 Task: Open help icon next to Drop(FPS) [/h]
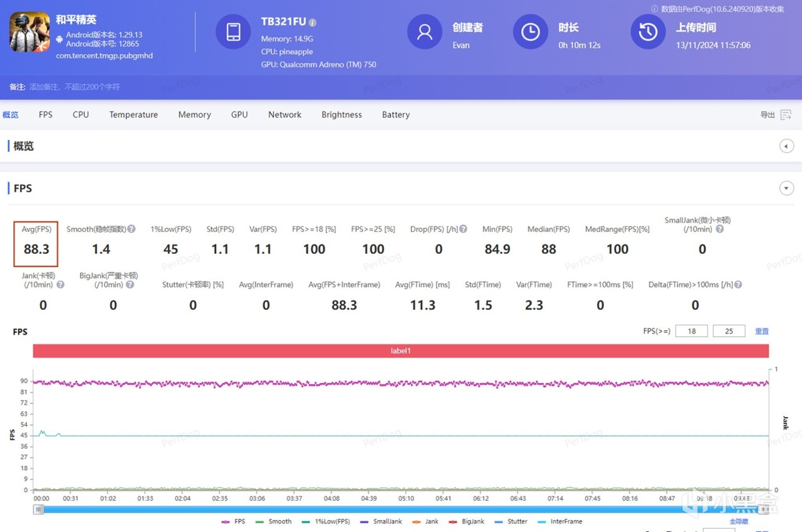(463, 229)
